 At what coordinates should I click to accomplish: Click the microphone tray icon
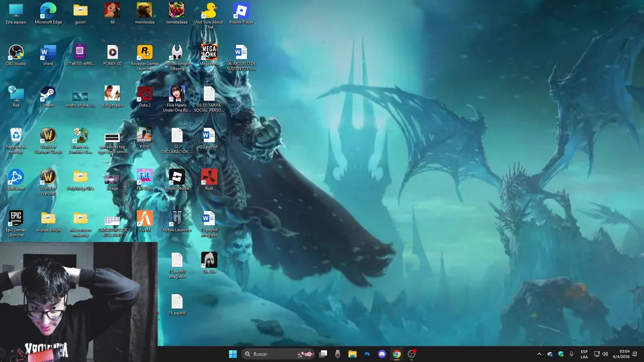click(x=572, y=354)
